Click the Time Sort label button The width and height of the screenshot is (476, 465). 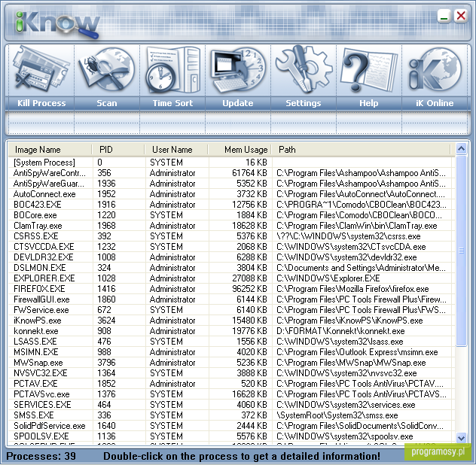click(x=172, y=103)
